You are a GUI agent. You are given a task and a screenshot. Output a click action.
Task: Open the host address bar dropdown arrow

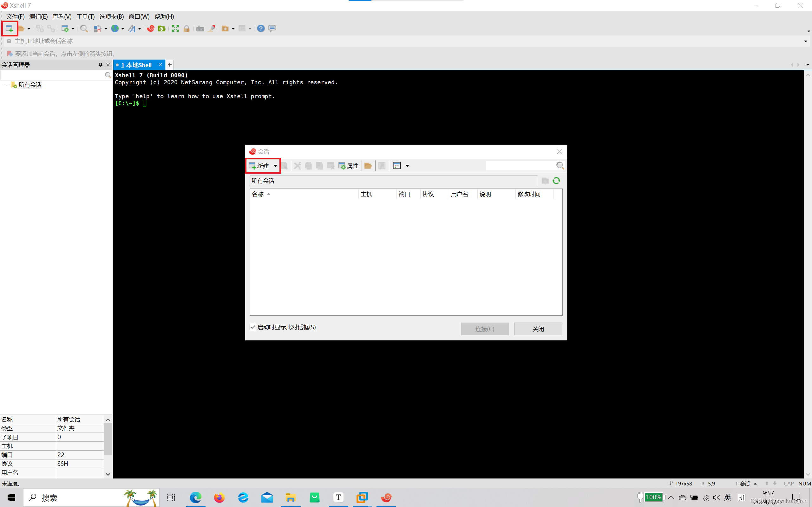coord(806,41)
